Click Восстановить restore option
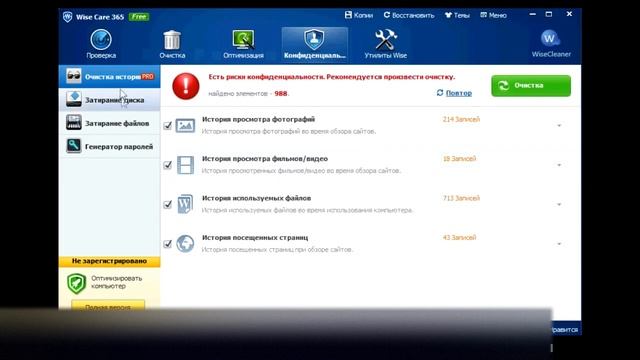Image resolution: width=640 pixels, height=360 pixels. 409,15
